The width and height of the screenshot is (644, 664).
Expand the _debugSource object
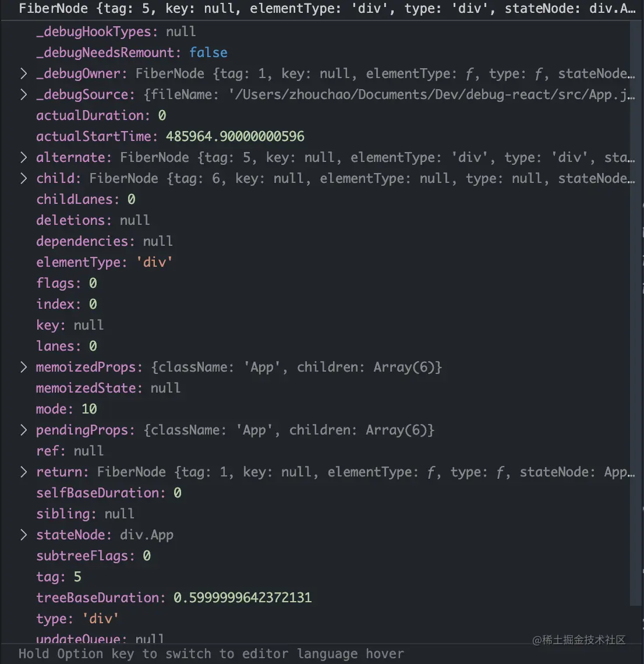tap(24, 94)
